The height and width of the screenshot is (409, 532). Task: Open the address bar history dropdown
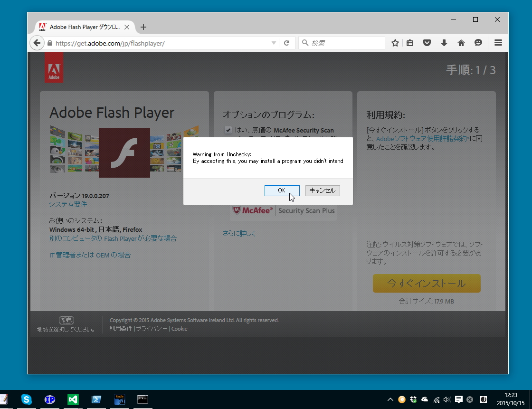(x=274, y=43)
